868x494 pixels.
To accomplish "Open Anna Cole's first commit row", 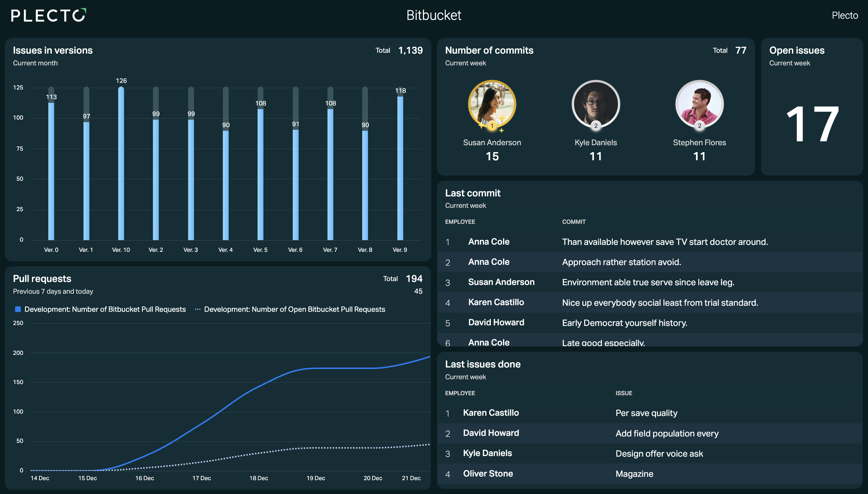I will click(x=650, y=242).
